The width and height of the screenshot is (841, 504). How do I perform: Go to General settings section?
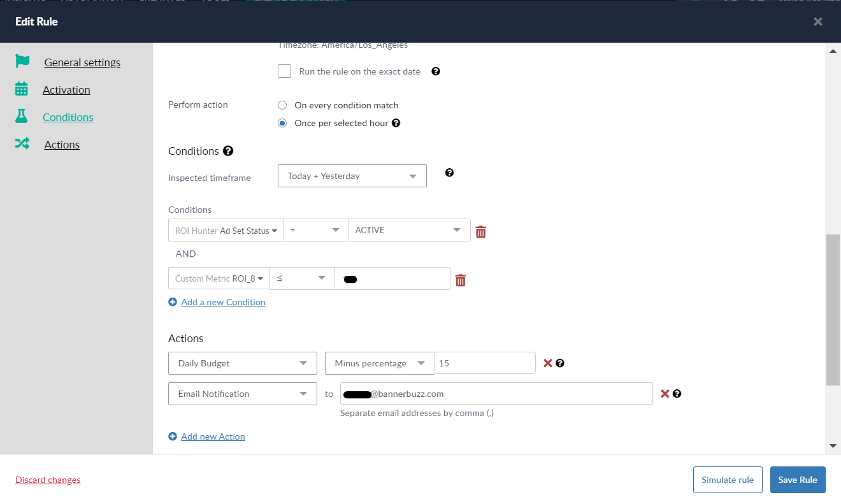pos(82,62)
